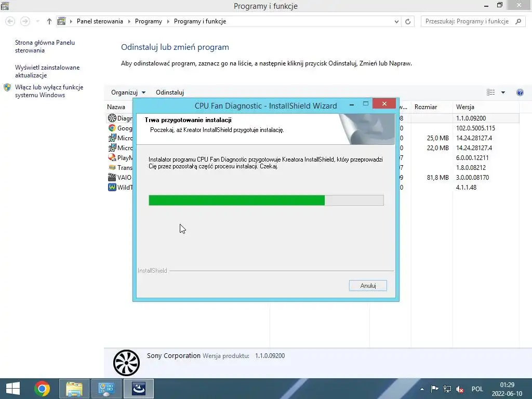Screen dimensions: 532x399
Task: Open Wyświetl zainstalowane aktualizacje link
Action: (x=47, y=71)
